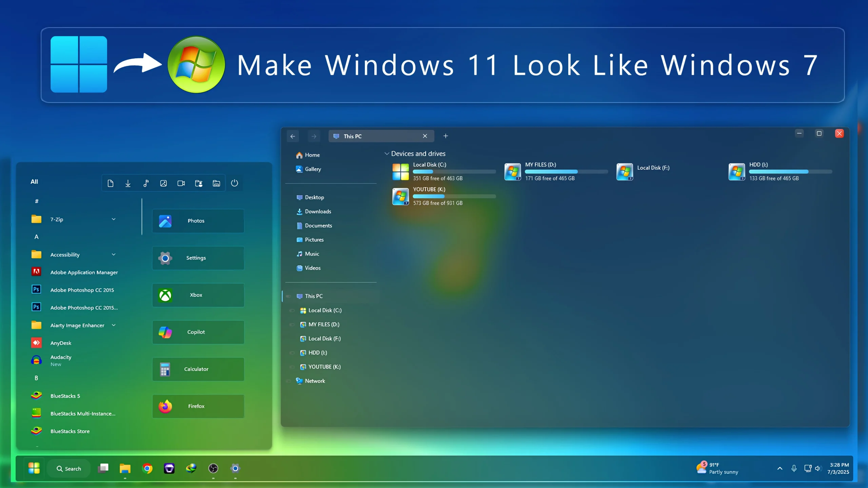This screenshot has width=868, height=488.
Task: Open Music in navigation pane
Action: point(308,254)
